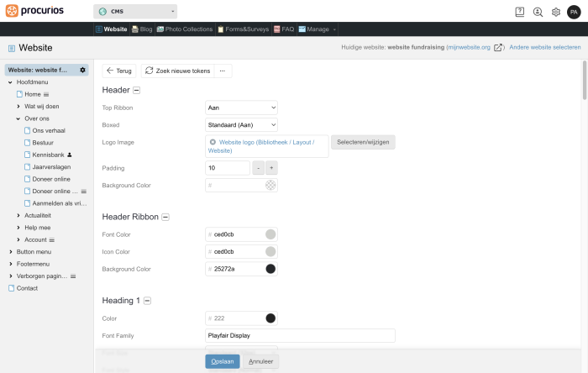
Task: Open the Boxed dropdown
Action: pyautogui.click(x=242, y=125)
